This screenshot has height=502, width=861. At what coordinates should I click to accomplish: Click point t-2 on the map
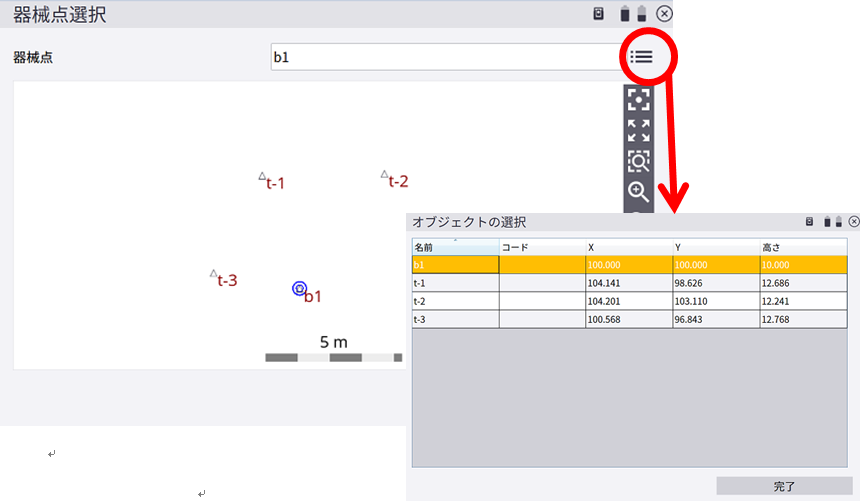pos(385,175)
